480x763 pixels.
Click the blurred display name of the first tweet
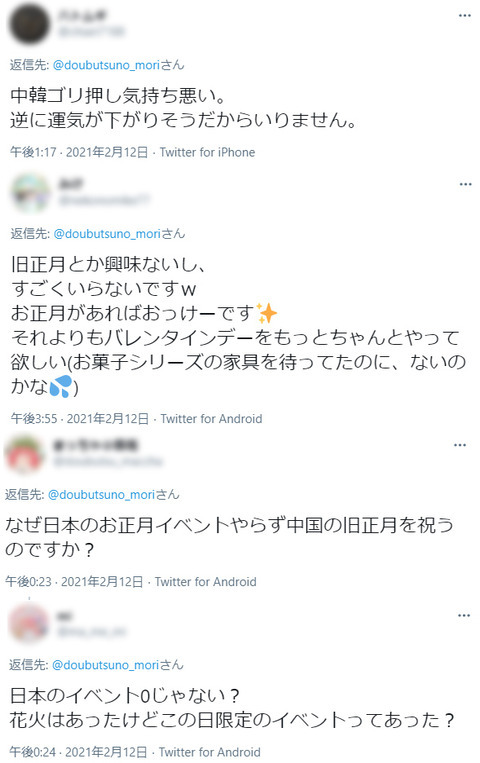point(82,16)
